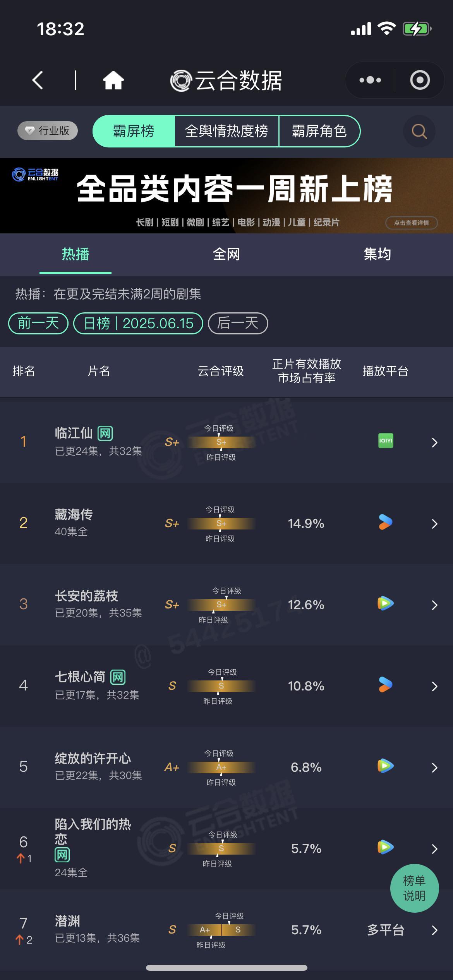Tap the back arrow icon
453x980 pixels.
point(38,81)
